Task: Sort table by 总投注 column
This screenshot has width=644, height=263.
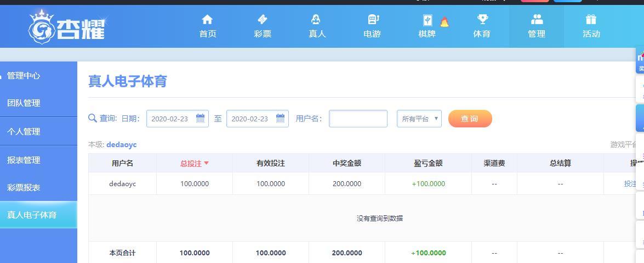Action: coord(194,163)
